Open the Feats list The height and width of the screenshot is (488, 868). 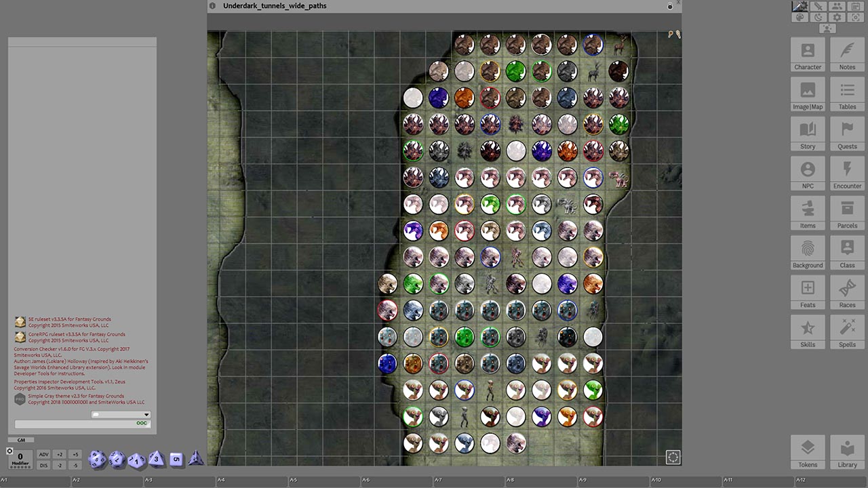(x=808, y=292)
